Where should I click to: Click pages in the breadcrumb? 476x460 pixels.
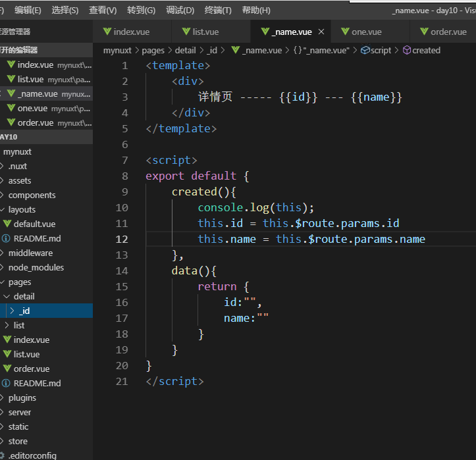coord(153,51)
